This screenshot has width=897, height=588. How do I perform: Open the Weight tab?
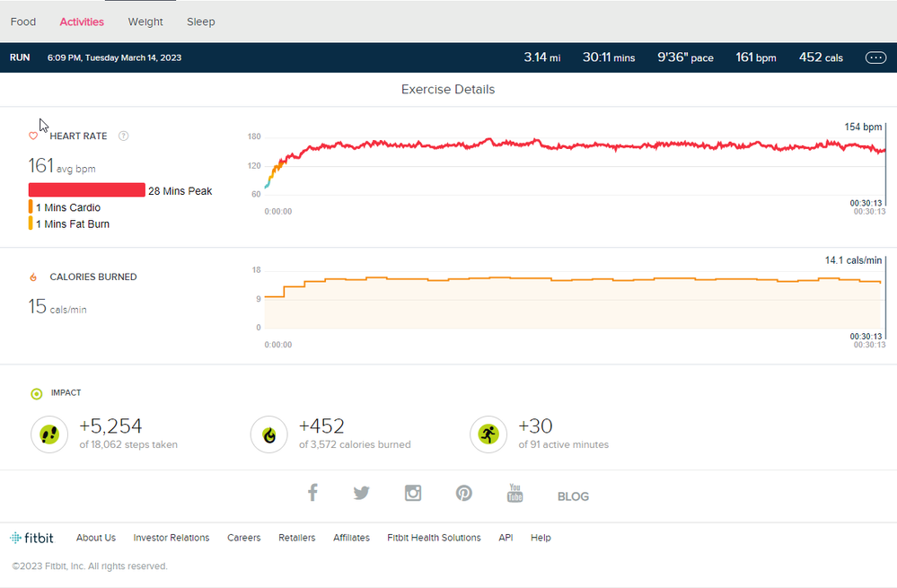click(x=145, y=22)
